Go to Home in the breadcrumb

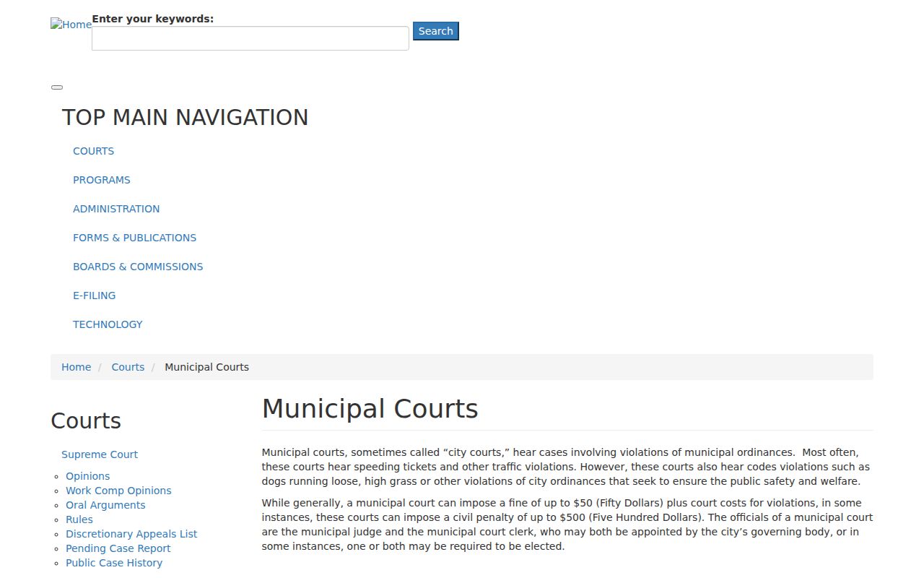click(x=76, y=367)
